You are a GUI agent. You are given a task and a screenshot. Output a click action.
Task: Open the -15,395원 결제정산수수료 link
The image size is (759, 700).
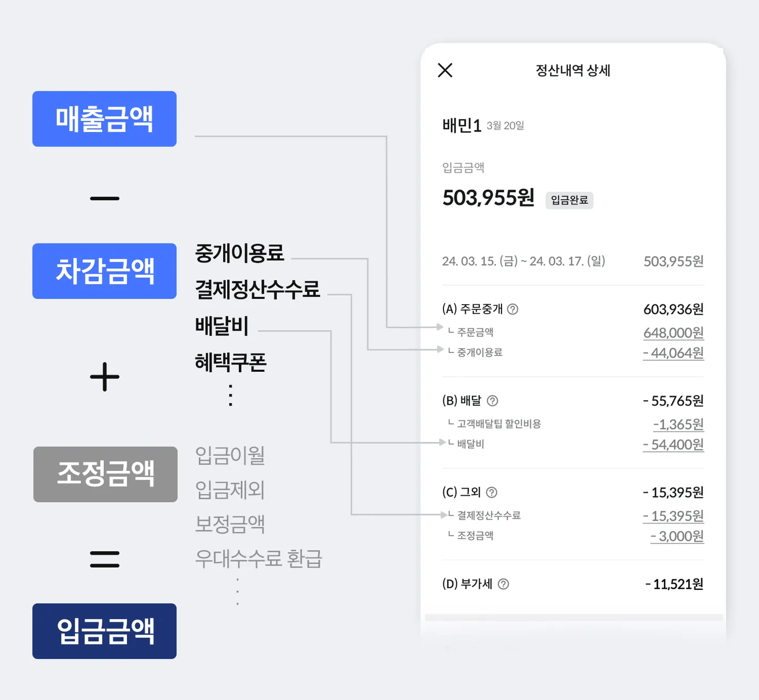(674, 516)
